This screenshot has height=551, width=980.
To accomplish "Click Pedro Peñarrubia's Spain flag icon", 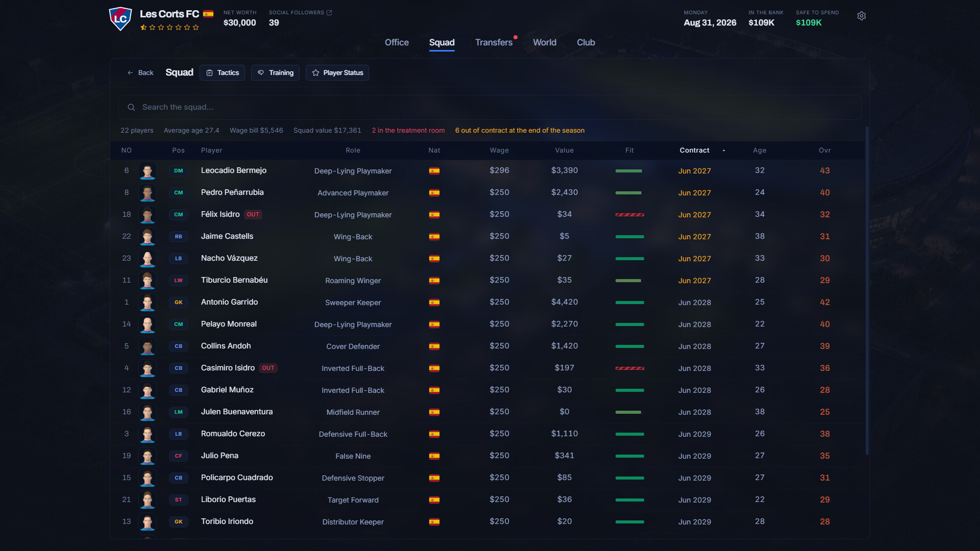I will pyautogui.click(x=434, y=193).
